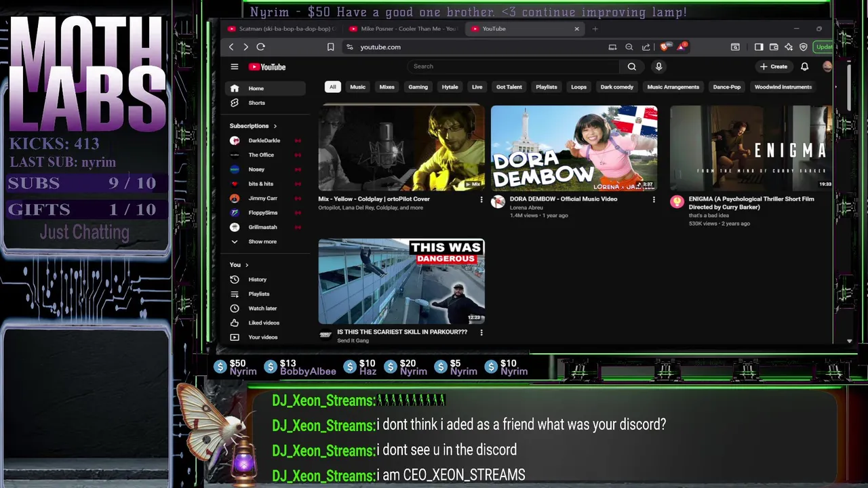Click the Create button
The image size is (868, 488).
pyautogui.click(x=774, y=66)
